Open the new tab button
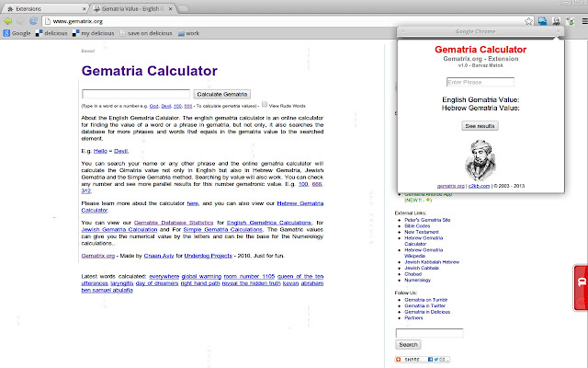The height and width of the screenshot is (368, 588). click(183, 8)
